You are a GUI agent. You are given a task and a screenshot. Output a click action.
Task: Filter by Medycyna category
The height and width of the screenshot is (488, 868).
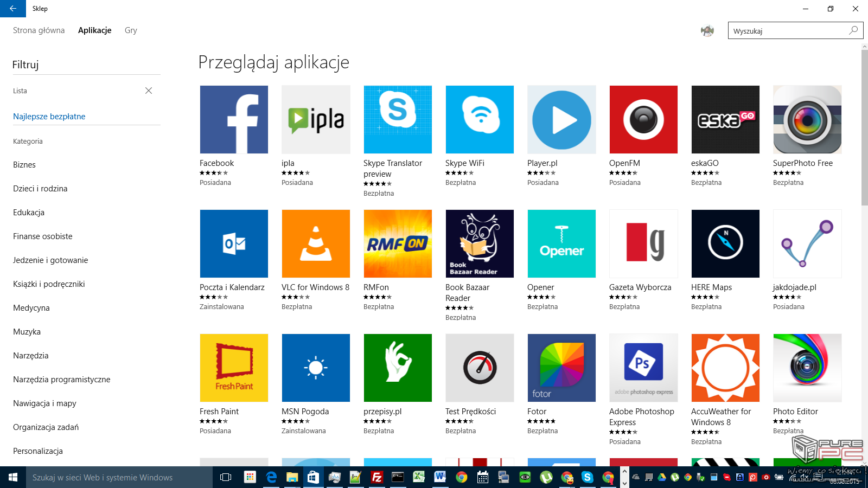31,308
